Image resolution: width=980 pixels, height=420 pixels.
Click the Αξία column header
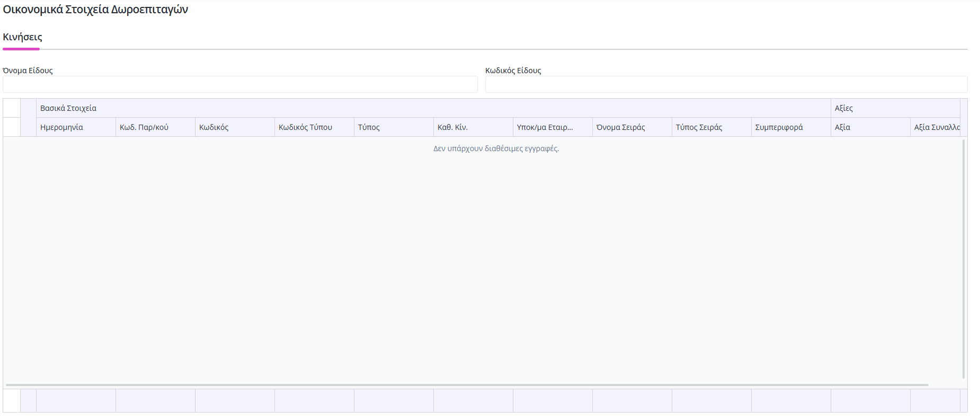[870, 127]
